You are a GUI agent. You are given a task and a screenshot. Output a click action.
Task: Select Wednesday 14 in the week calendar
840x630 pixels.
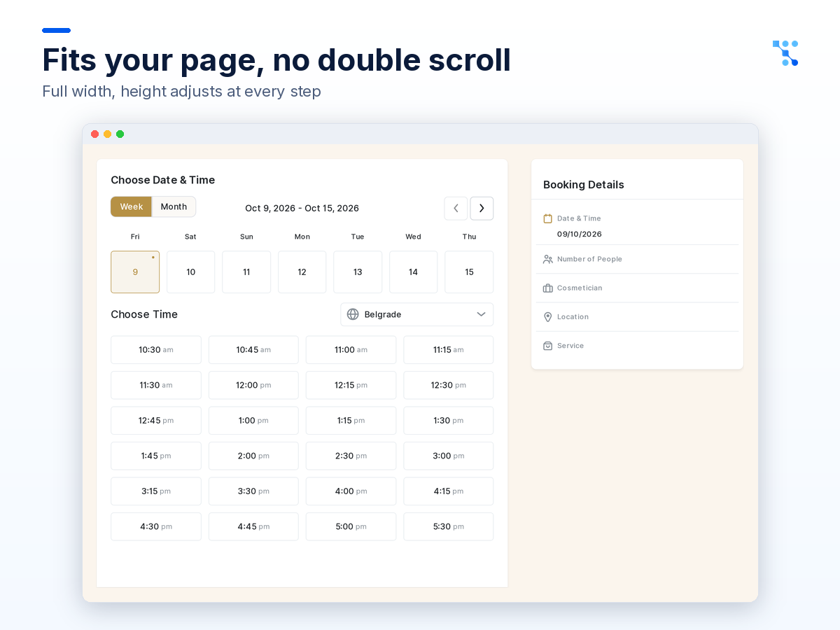(x=413, y=272)
